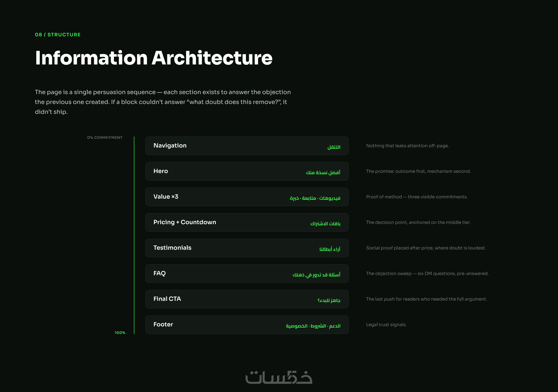Click the Arabic text جاهز للبدء؟
The image size is (558, 392).
pyautogui.click(x=329, y=300)
